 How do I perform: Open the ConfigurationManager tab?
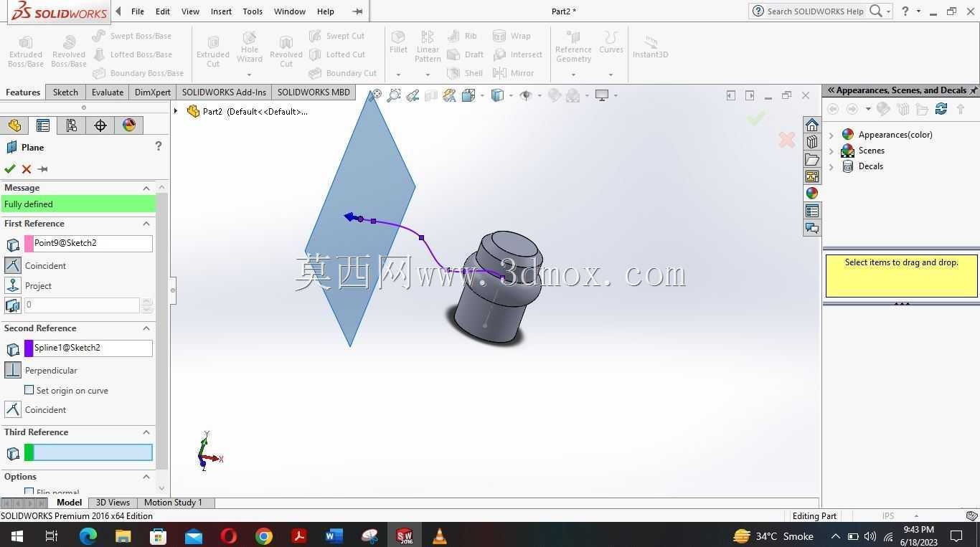(x=72, y=125)
